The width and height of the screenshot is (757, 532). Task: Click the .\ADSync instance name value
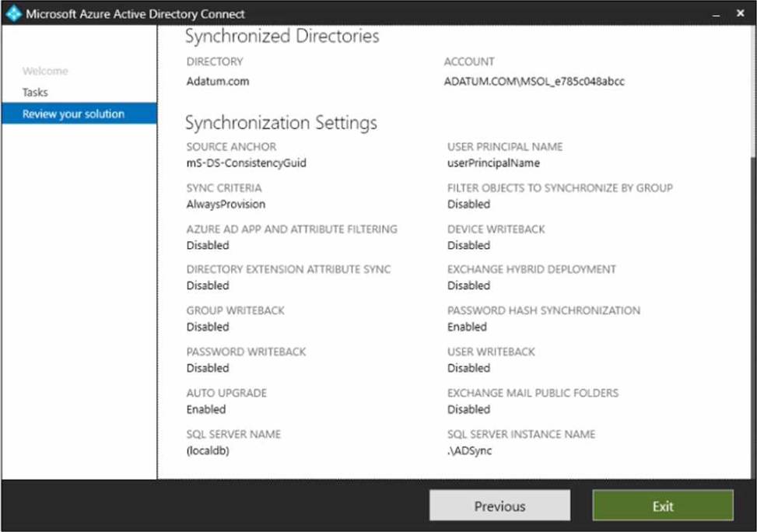pyautogui.click(x=469, y=451)
